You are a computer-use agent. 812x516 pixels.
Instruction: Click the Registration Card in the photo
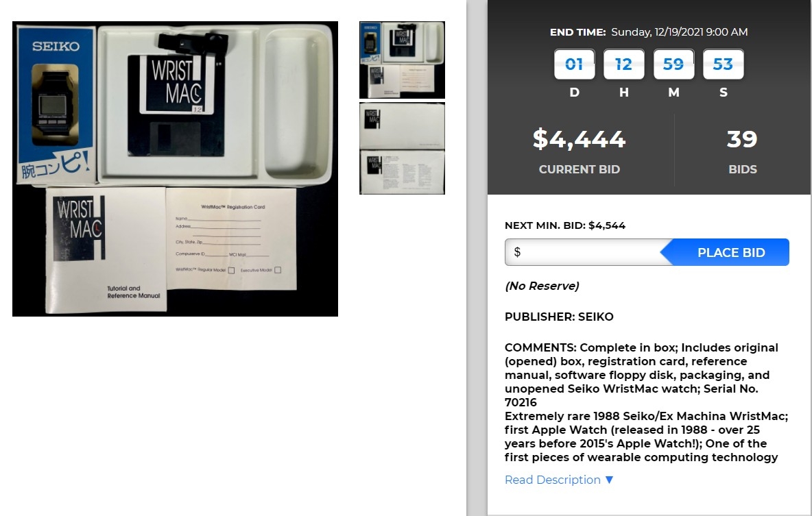(232, 238)
